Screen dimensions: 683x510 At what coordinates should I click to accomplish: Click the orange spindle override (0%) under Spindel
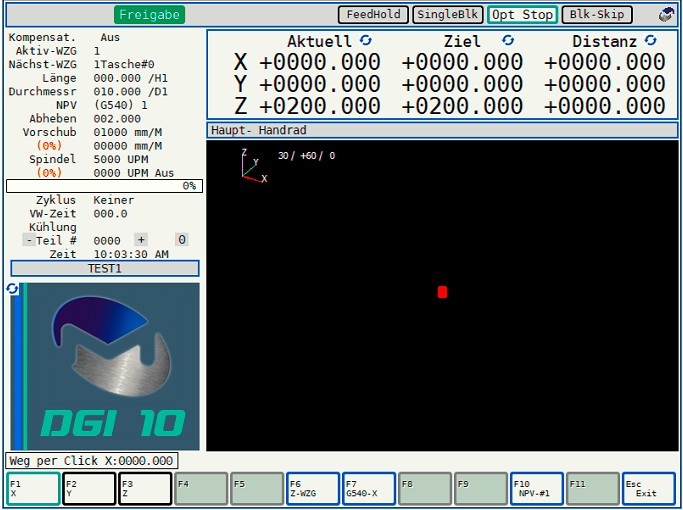point(49,173)
